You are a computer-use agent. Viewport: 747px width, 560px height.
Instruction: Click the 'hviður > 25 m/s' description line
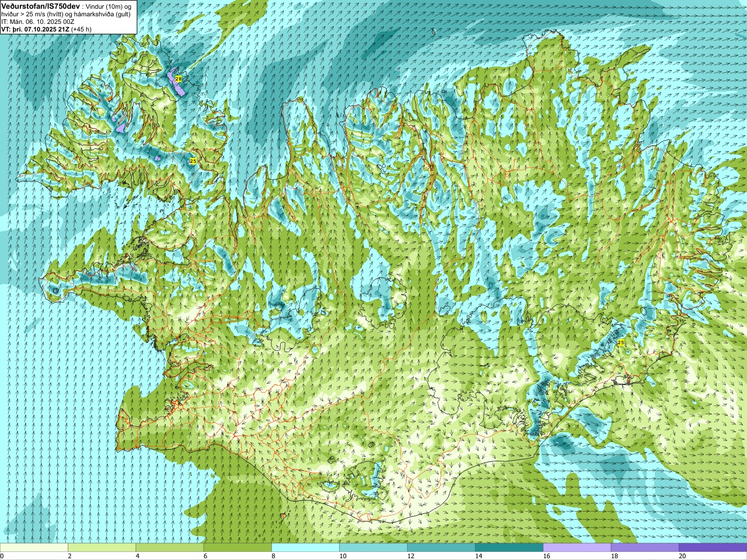tap(66, 13)
